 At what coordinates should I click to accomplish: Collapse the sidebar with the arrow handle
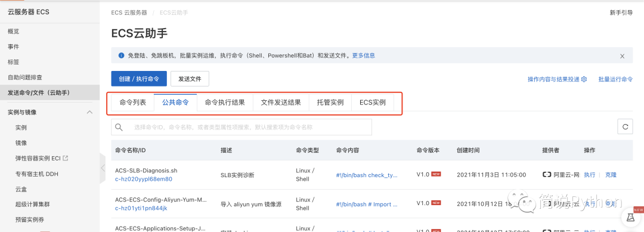click(x=103, y=168)
